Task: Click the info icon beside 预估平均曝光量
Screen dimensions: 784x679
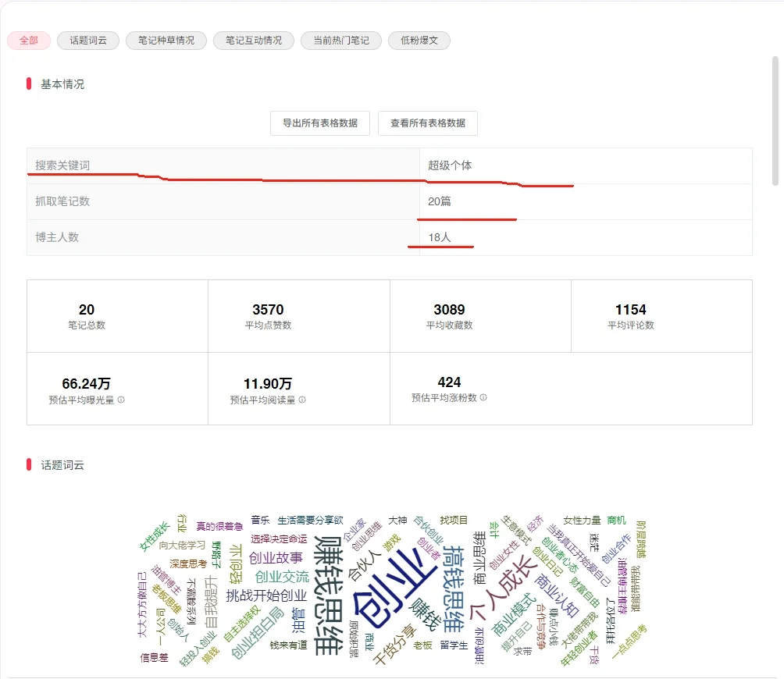Action: (122, 398)
